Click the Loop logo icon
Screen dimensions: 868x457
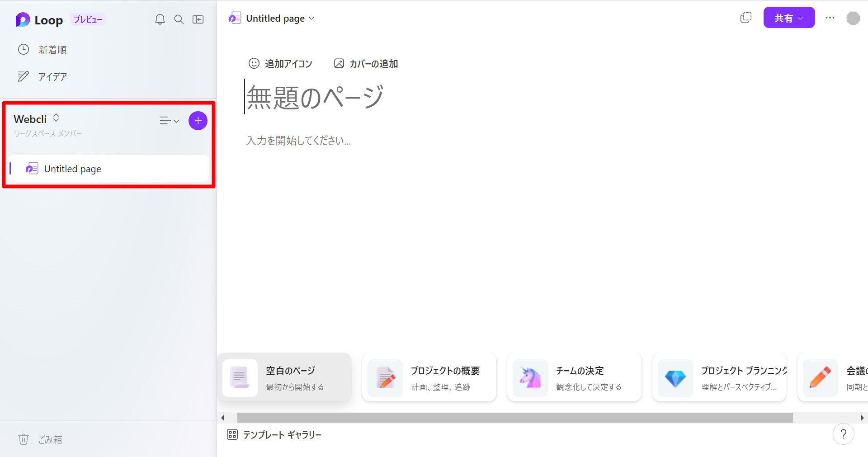(23, 20)
